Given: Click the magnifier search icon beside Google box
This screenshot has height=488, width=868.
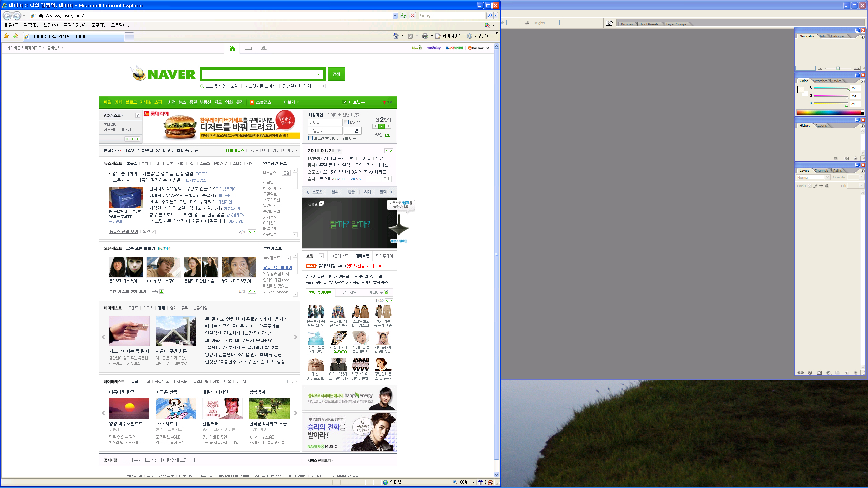Looking at the screenshot, I should 490,16.
